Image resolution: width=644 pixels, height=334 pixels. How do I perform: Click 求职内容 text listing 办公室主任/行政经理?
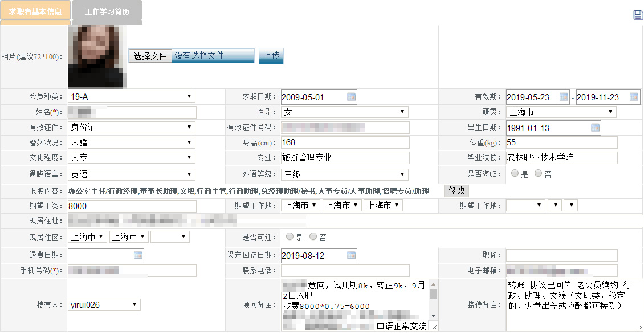point(249,191)
